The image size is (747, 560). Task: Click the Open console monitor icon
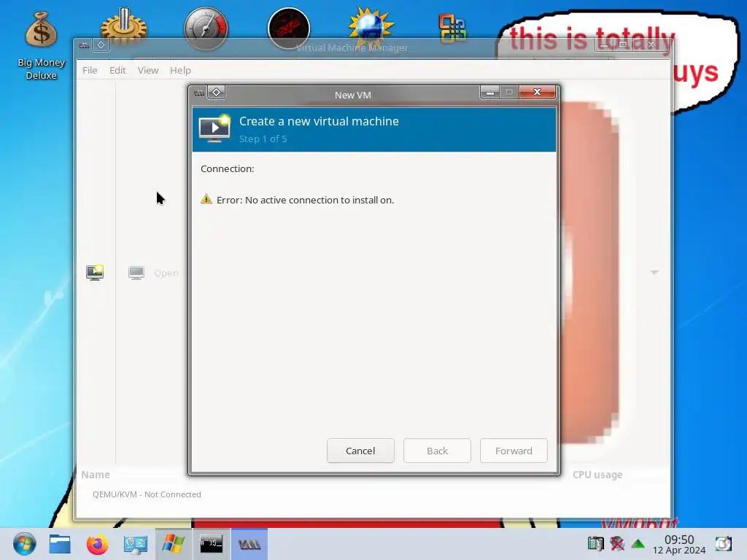(x=136, y=273)
